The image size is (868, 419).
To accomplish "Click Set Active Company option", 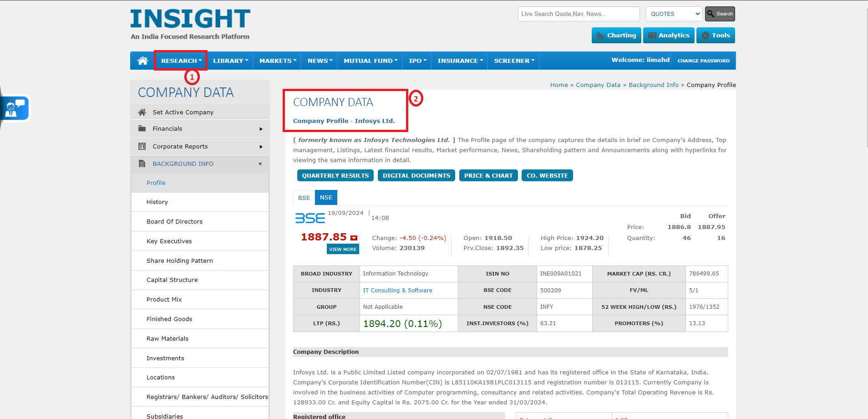I will click(200, 112).
